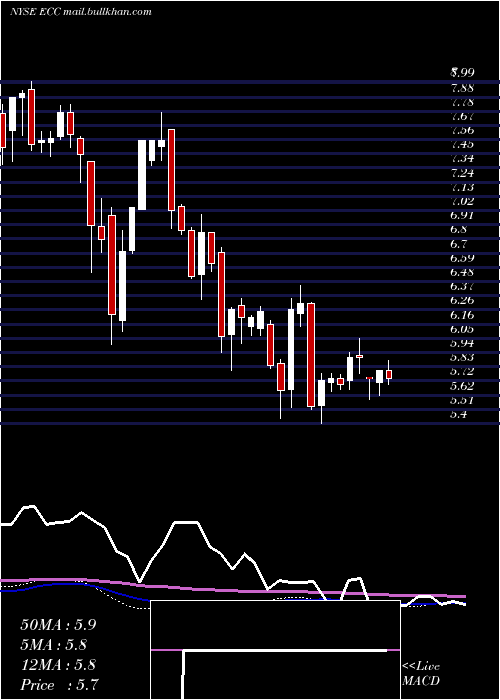Click the 50MA : 5.9 readout
Screen dimensions: 500x700
(x=58, y=625)
